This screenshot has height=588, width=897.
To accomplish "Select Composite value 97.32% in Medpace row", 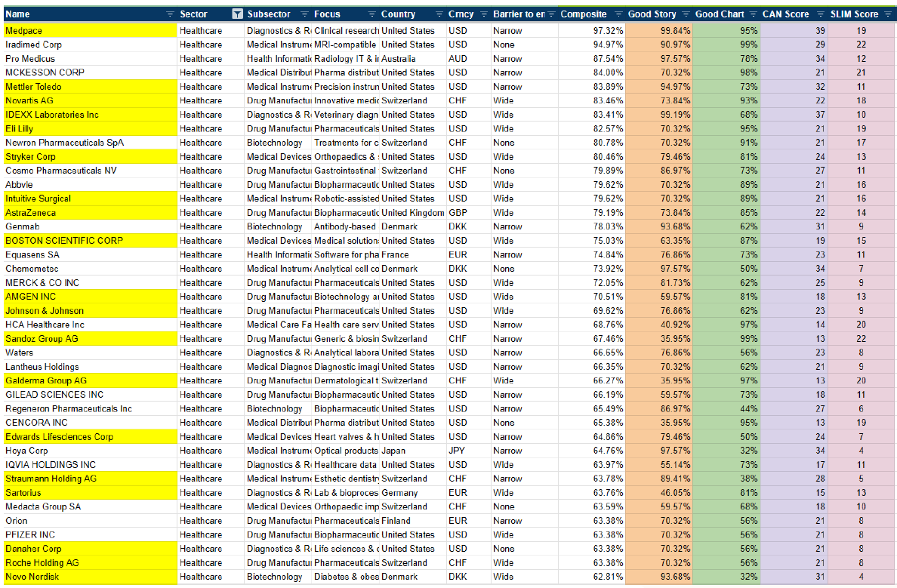I will tap(591, 31).
